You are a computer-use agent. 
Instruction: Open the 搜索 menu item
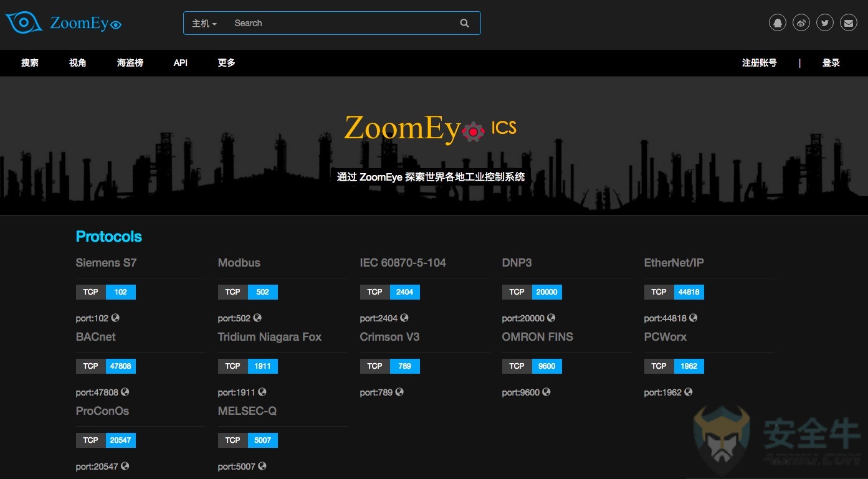point(30,63)
